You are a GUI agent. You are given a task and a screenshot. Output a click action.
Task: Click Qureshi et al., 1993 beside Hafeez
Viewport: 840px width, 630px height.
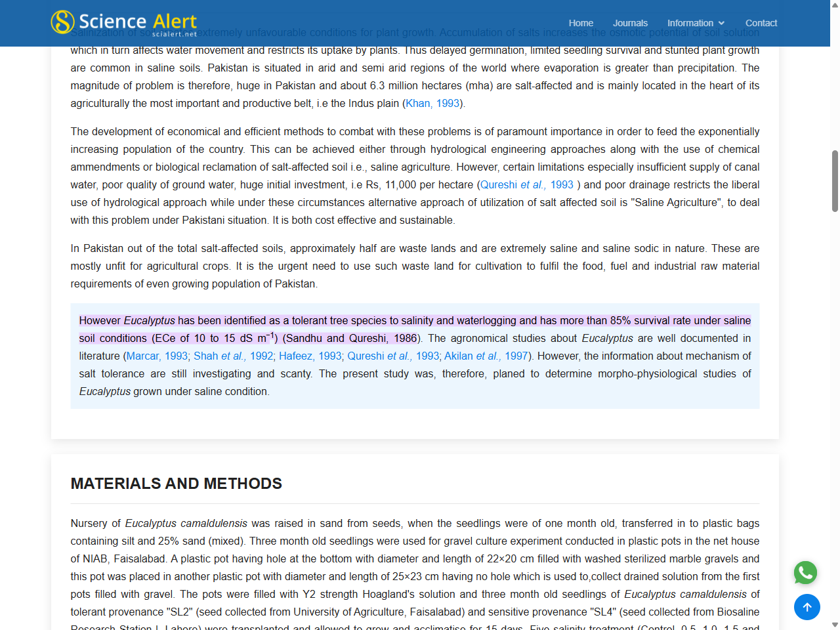pyautogui.click(x=393, y=356)
